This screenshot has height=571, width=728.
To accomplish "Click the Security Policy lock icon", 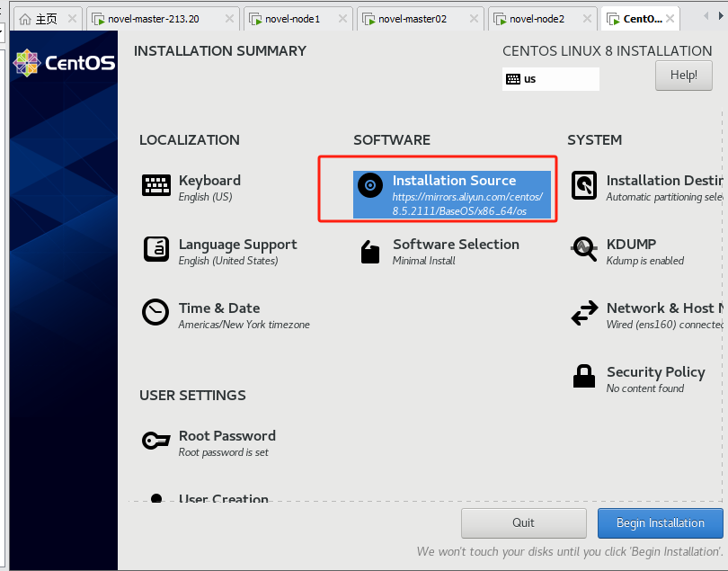I will click(x=584, y=376).
